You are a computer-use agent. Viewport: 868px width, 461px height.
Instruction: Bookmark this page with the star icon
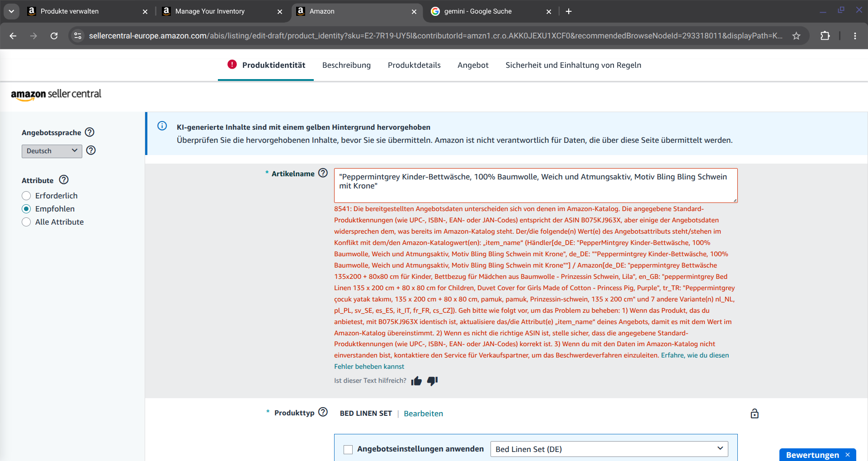[x=796, y=36]
